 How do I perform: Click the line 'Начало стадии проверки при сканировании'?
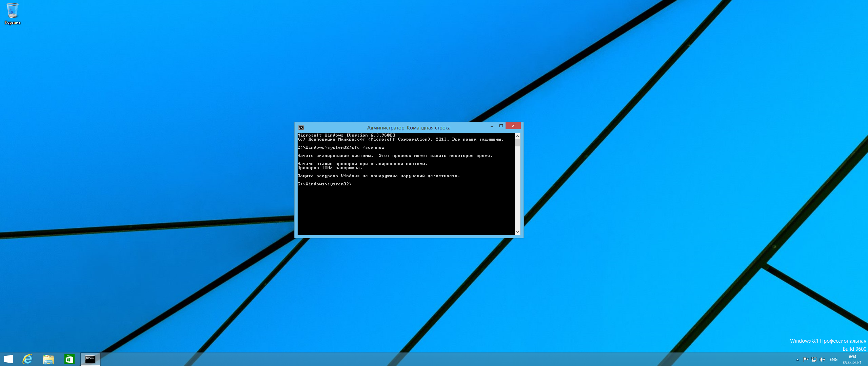362,164
